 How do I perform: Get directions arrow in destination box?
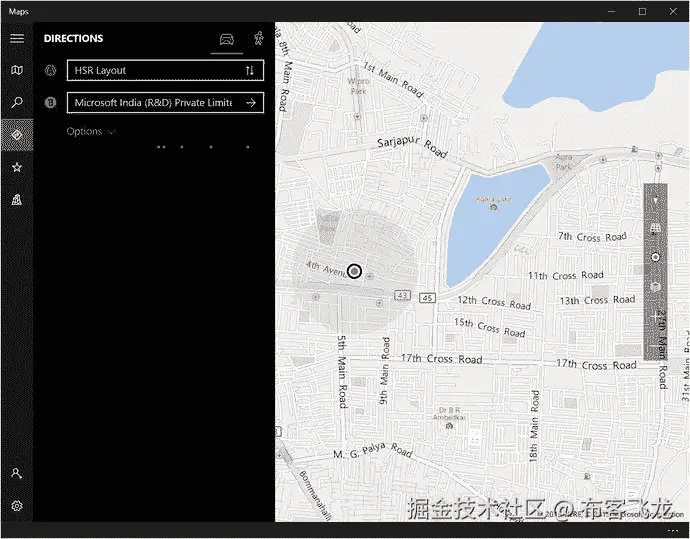[x=251, y=103]
